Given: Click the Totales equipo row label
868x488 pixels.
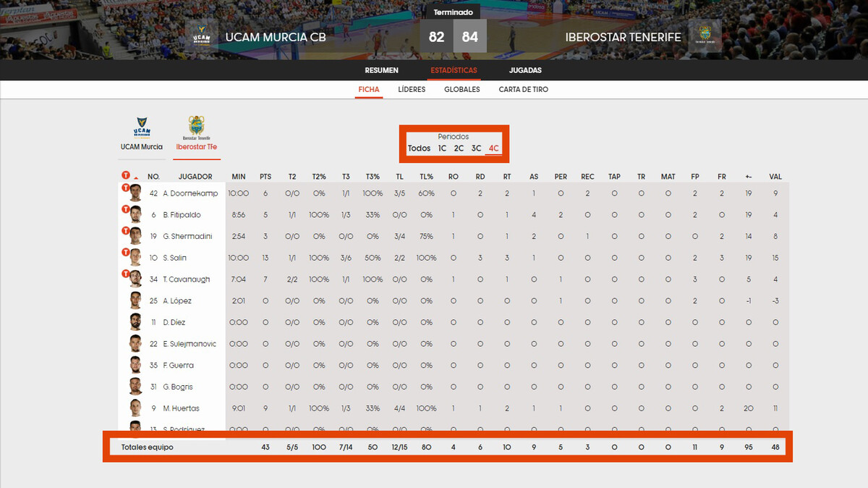Looking at the screenshot, I should (x=147, y=447).
